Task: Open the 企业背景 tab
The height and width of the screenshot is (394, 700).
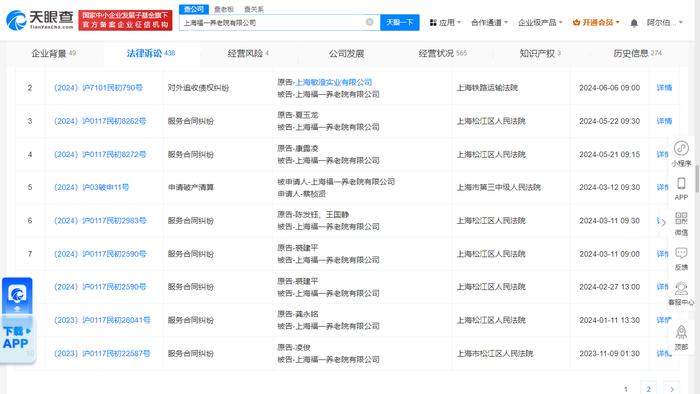Action: [54, 54]
